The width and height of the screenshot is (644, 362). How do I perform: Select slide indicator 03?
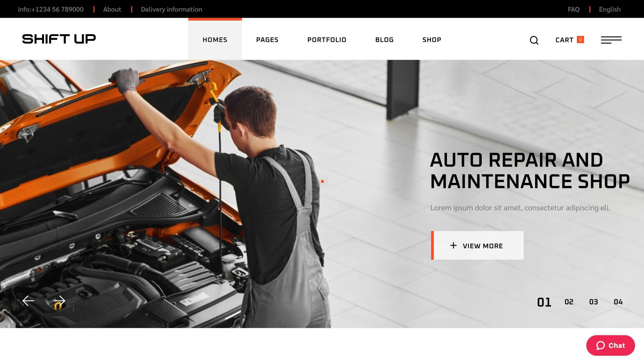593,302
